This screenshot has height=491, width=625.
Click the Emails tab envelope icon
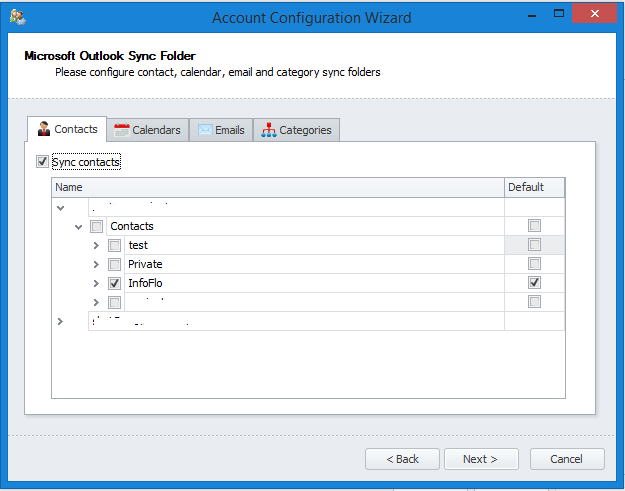tap(204, 130)
